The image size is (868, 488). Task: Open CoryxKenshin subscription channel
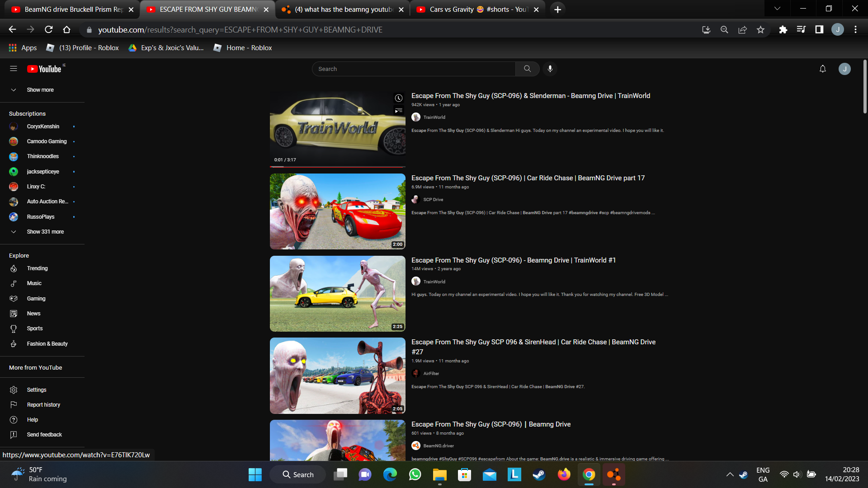pyautogui.click(x=42, y=127)
